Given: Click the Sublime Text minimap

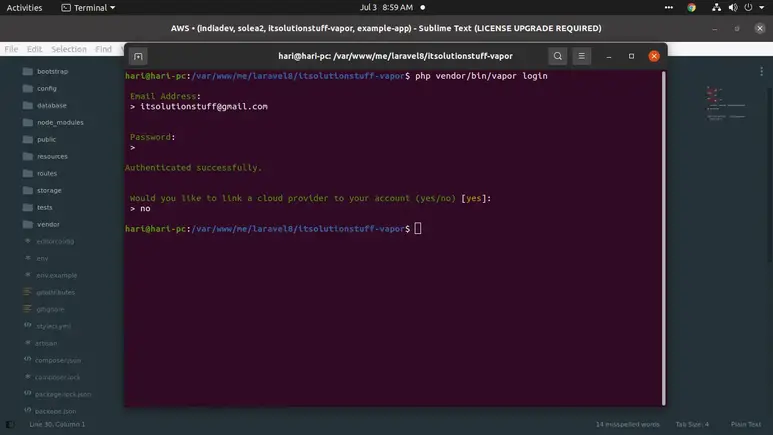Looking at the screenshot, I should click(726, 104).
